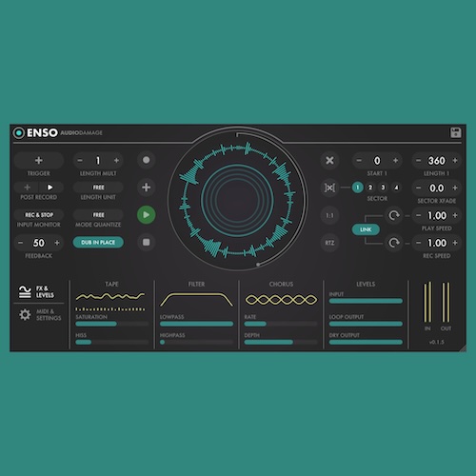This screenshot has width=476, height=476.
Task: Adjust Tape Hiss slider
Action: click(x=112, y=342)
